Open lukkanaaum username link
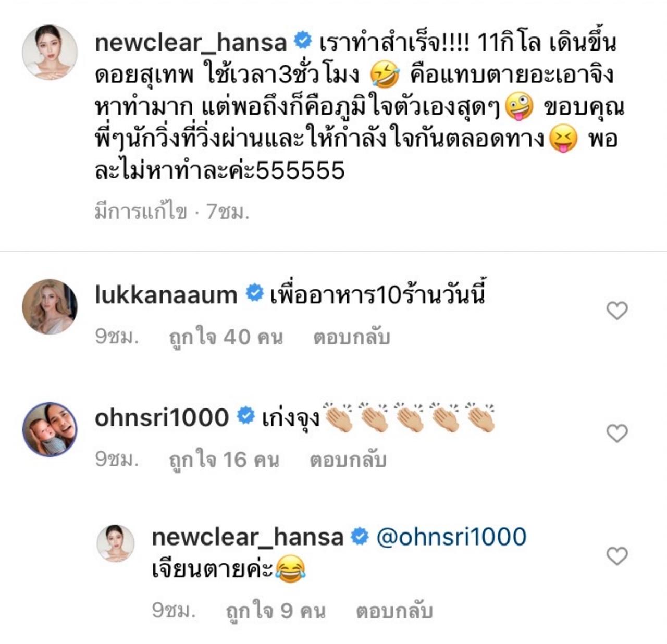The width and height of the screenshot is (667, 644). [x=166, y=295]
